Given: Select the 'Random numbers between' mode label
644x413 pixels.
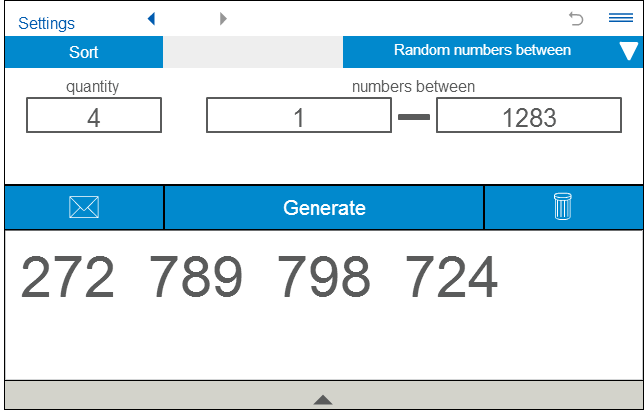Looking at the screenshot, I should coord(482,51).
